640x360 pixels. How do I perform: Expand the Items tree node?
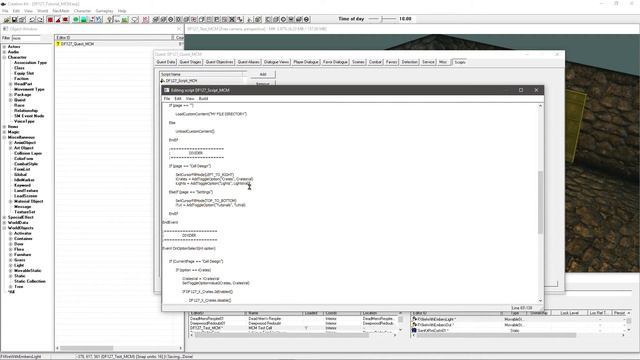(x=4, y=127)
